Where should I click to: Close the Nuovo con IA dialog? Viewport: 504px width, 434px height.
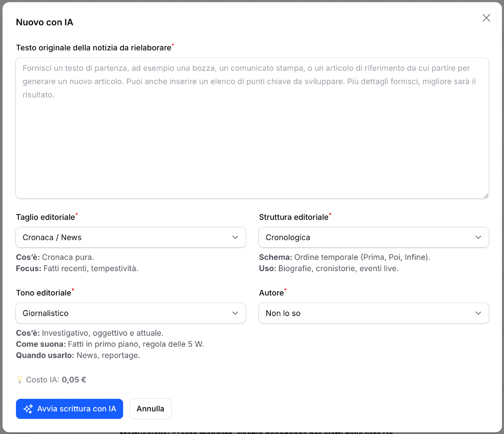(x=486, y=18)
